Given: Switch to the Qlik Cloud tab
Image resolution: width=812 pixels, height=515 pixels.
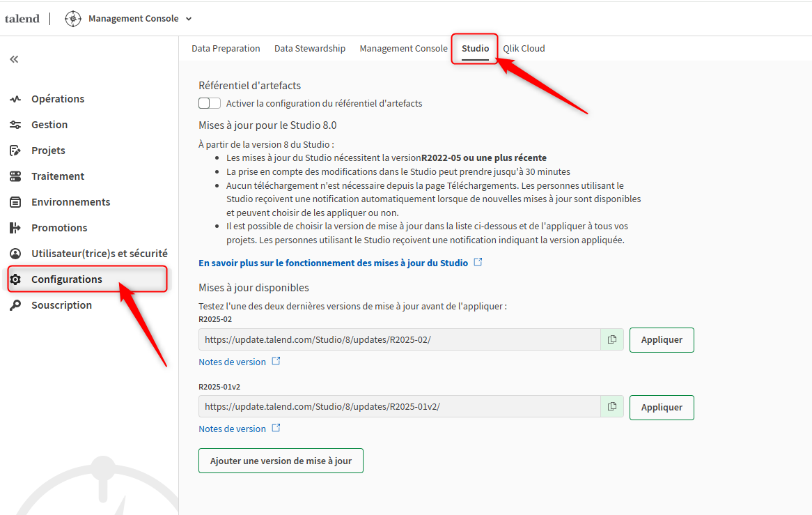Looking at the screenshot, I should (x=523, y=48).
